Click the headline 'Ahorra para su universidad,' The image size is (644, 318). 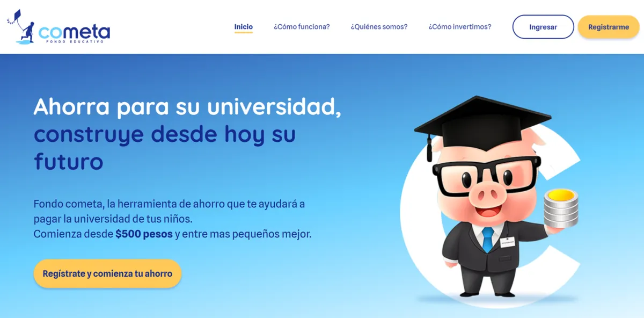[x=187, y=106]
